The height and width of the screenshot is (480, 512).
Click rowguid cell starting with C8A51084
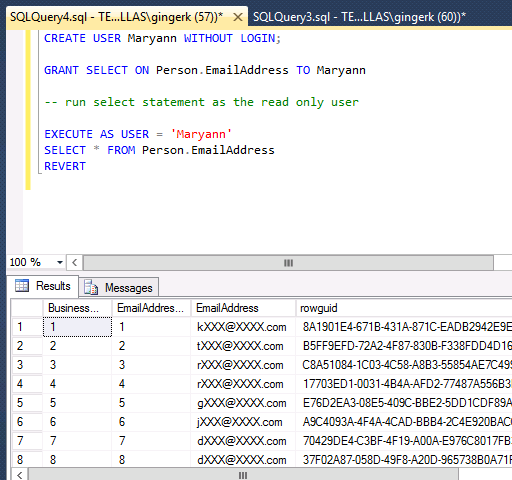[x=404, y=365]
